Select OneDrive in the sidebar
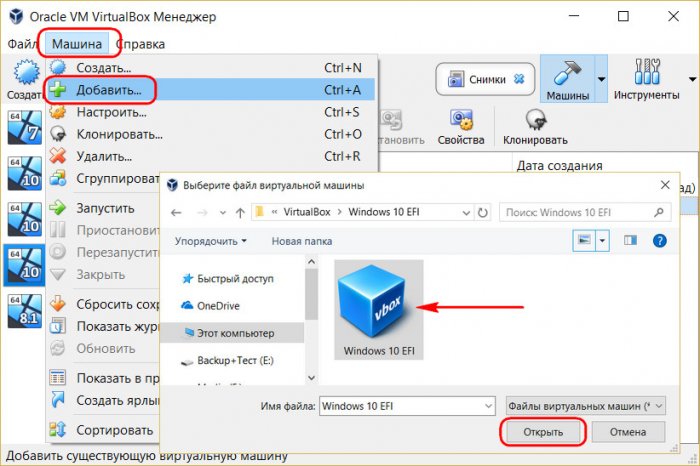 click(x=210, y=306)
